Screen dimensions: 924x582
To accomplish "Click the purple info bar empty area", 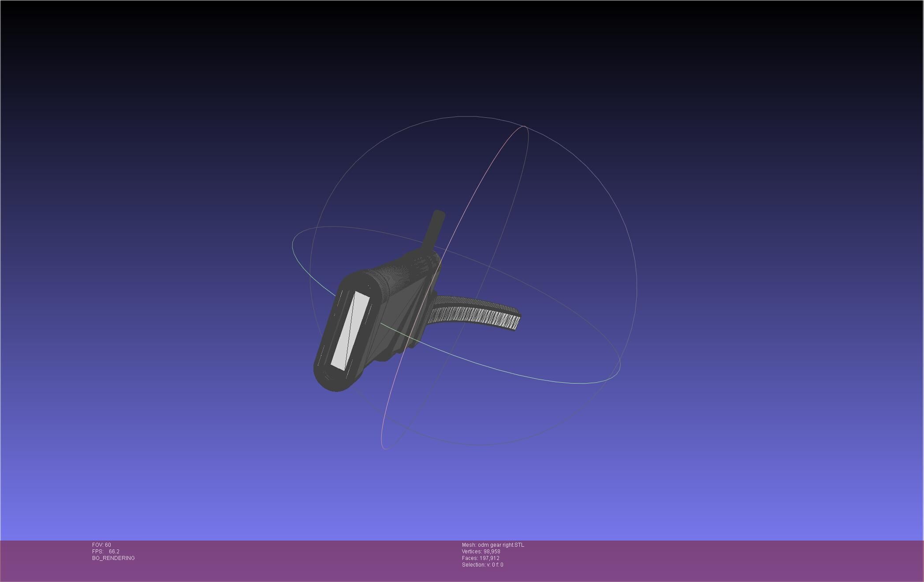I will [x=705, y=560].
